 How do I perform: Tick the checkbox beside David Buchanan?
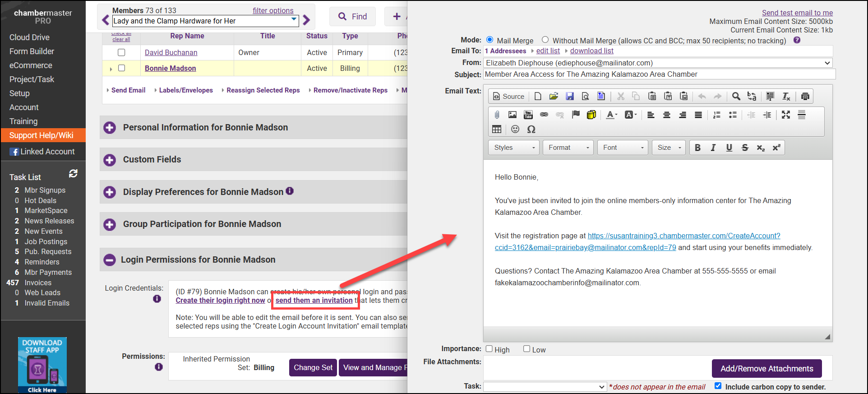(x=121, y=52)
